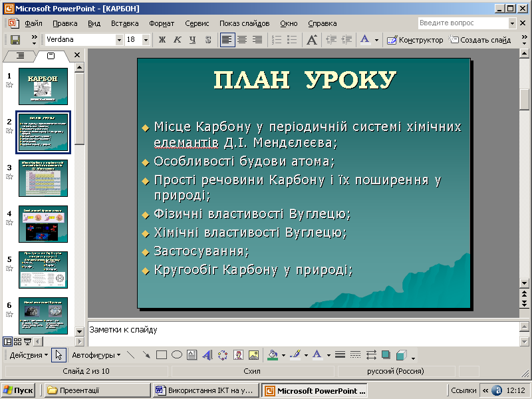Toggle bold formatting (Ж)
Viewport: 532px width, 399px height.
[x=162, y=40]
